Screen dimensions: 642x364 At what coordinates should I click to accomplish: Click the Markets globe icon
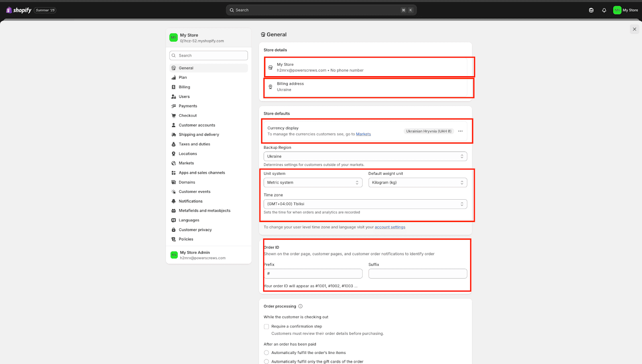tap(174, 163)
